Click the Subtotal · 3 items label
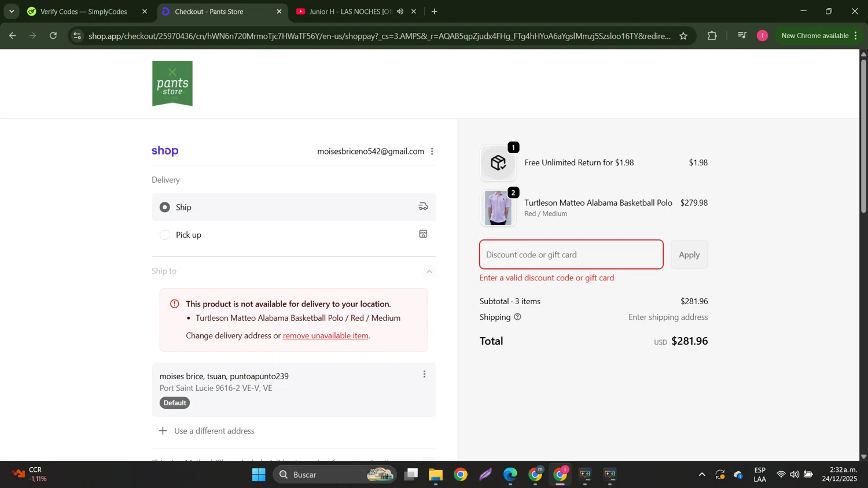Image resolution: width=868 pixels, height=488 pixels. click(x=510, y=301)
